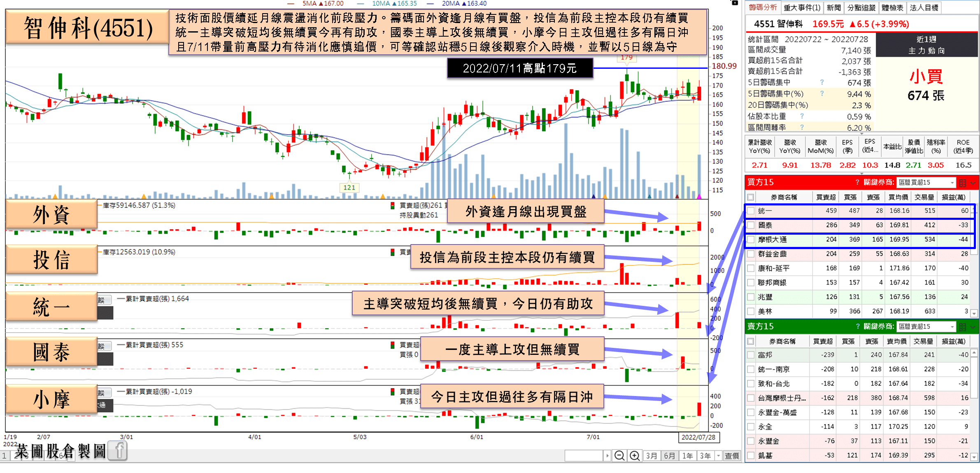Zoom in the chart with plus magnifier
The height and width of the screenshot is (473, 980).
pyautogui.click(x=635, y=456)
